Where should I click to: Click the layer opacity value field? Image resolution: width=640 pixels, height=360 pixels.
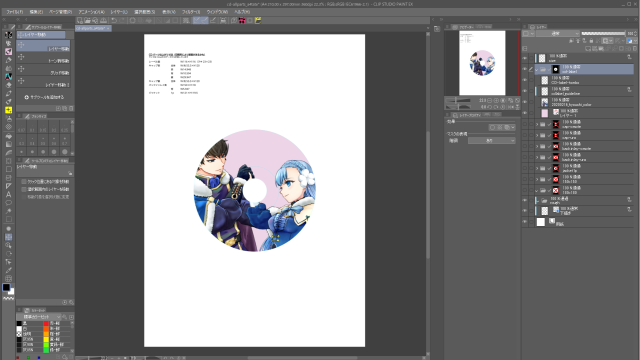point(630,33)
